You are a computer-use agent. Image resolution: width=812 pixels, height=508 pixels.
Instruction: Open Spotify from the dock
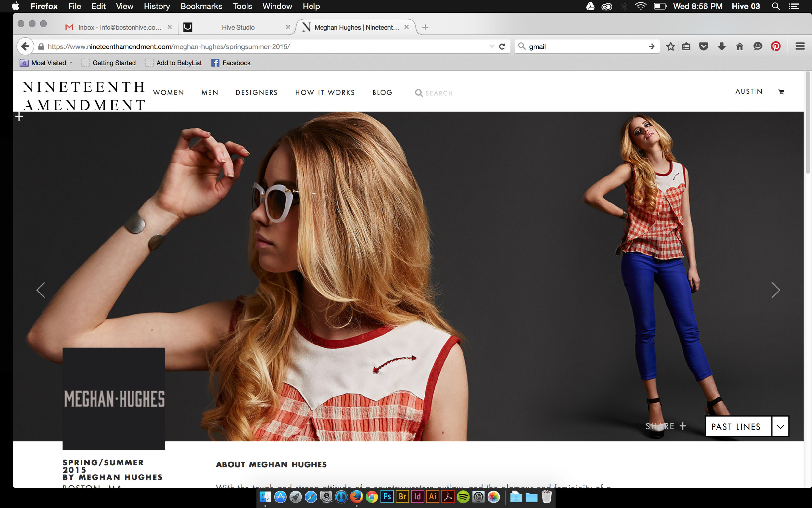pyautogui.click(x=463, y=497)
